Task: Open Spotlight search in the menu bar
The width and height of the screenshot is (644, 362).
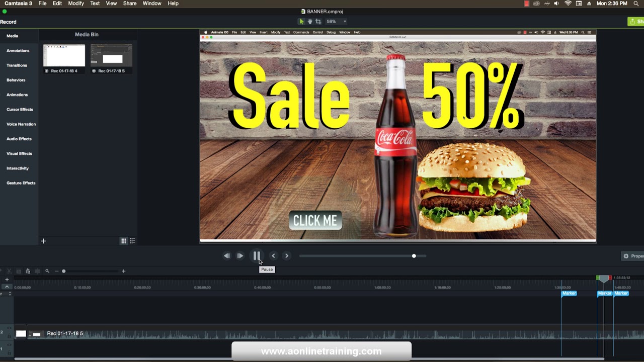Action: (636, 4)
